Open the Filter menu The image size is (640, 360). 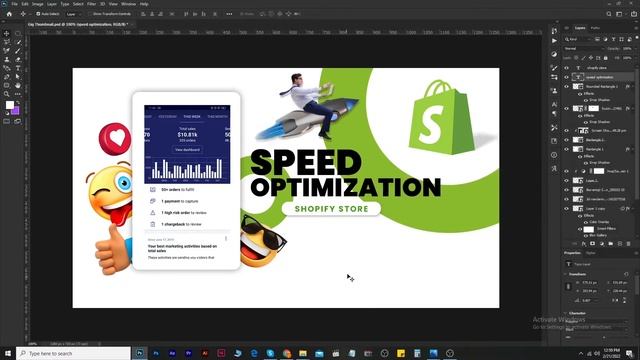(x=91, y=4)
